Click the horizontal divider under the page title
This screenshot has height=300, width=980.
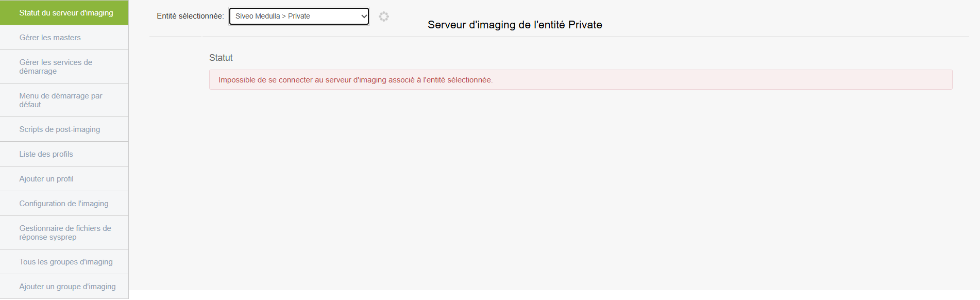click(585, 37)
